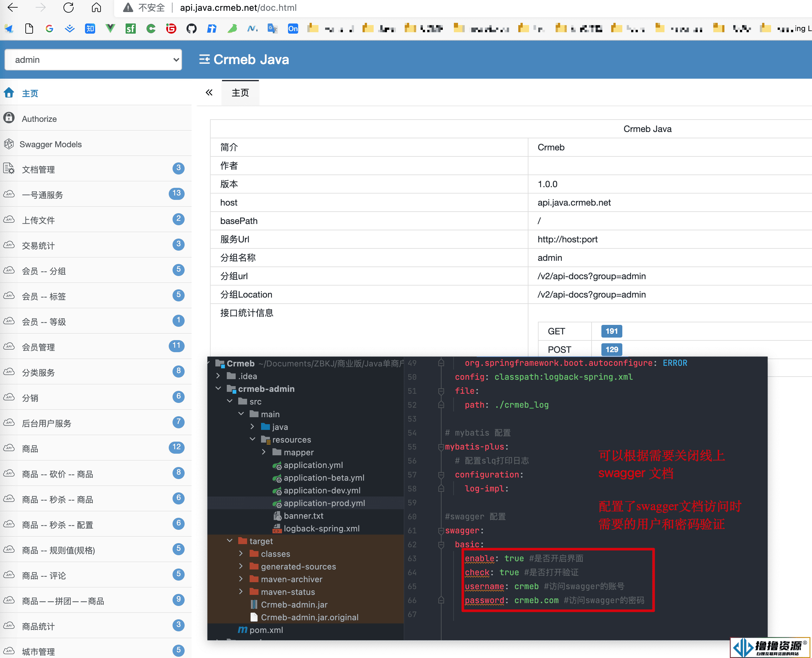Click the POST 129 endpoints button
Viewport: 812px width, 658px height.
(611, 349)
